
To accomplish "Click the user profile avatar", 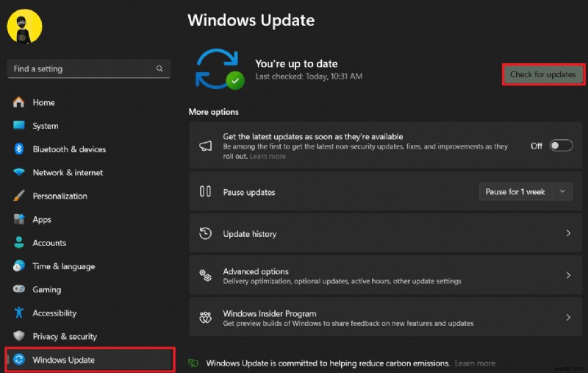I will [x=24, y=26].
